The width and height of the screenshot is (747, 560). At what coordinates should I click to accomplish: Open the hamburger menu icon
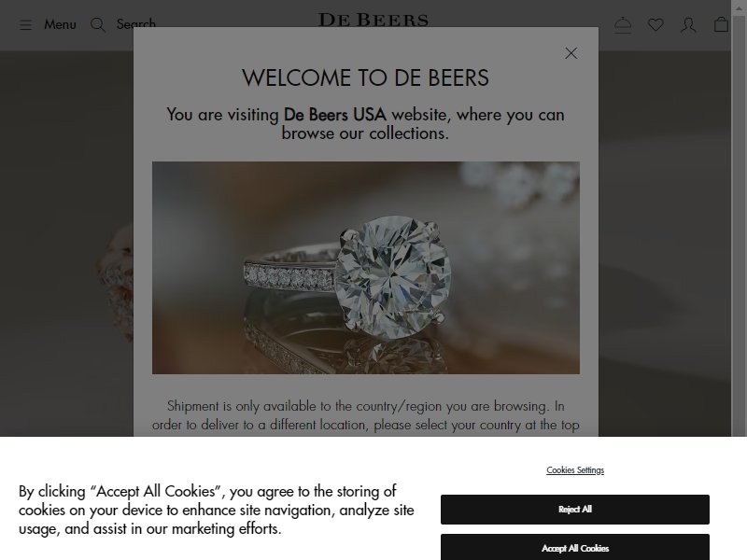[x=26, y=25]
